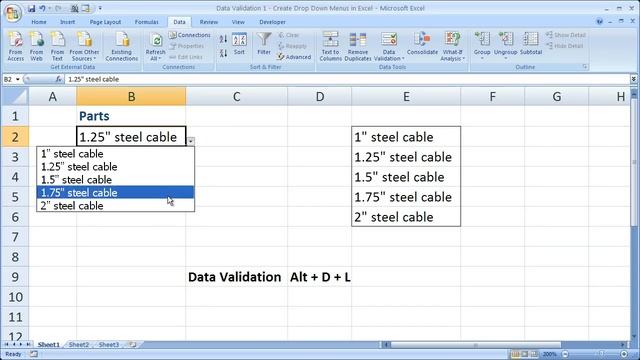Switch to Page Layout view in status bar
Viewport: 640px width, 360px height.
click(x=525, y=354)
